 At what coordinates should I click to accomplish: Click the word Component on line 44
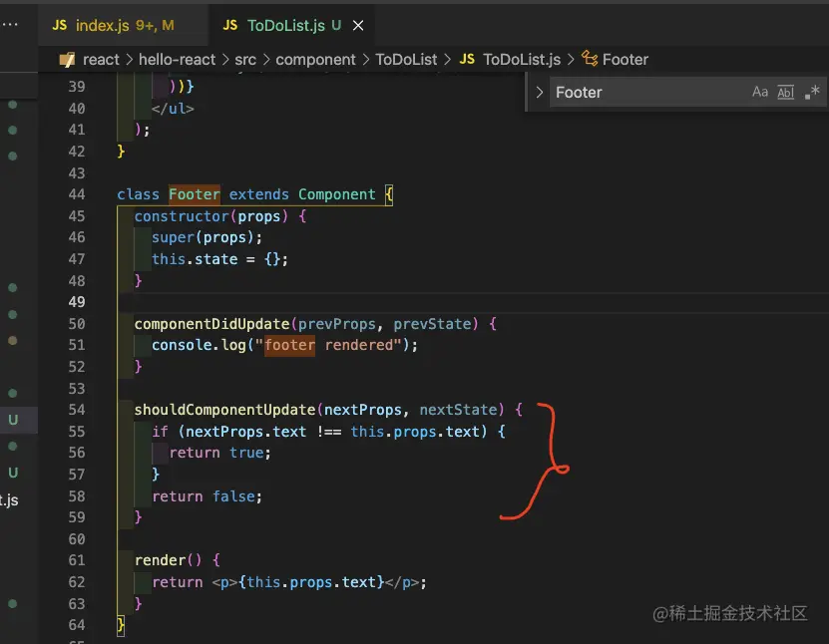click(x=337, y=194)
